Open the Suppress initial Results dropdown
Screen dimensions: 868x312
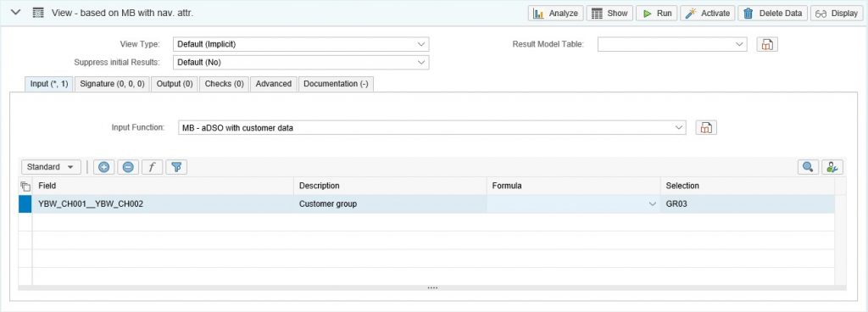301,63
